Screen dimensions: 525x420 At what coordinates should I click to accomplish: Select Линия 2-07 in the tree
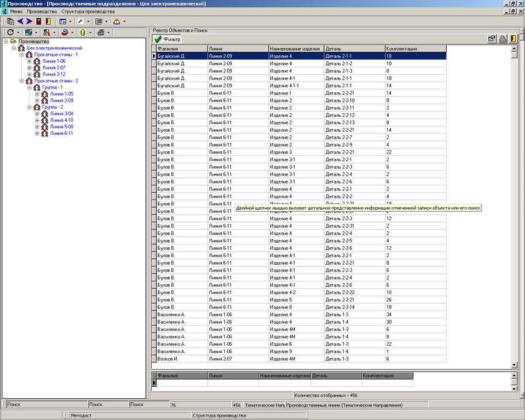54,68
